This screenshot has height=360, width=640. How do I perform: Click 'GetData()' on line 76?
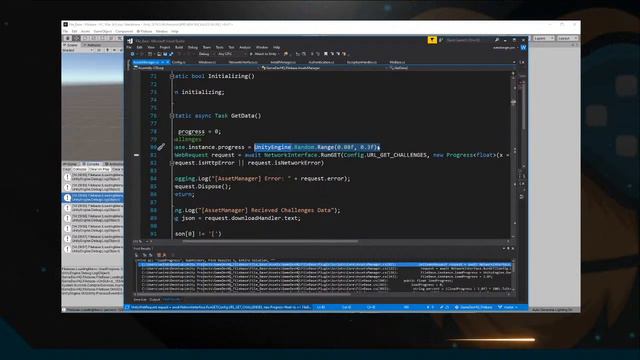[246, 116]
